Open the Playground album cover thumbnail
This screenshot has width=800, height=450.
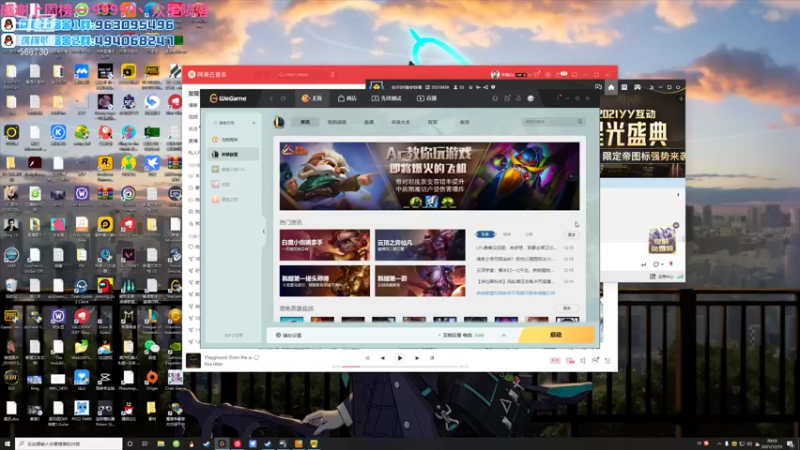tap(193, 361)
